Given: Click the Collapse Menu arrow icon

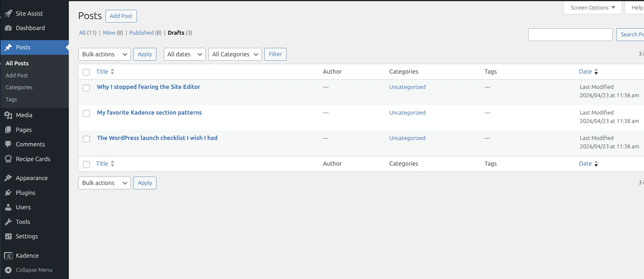Looking at the screenshot, I should tap(8, 270).
